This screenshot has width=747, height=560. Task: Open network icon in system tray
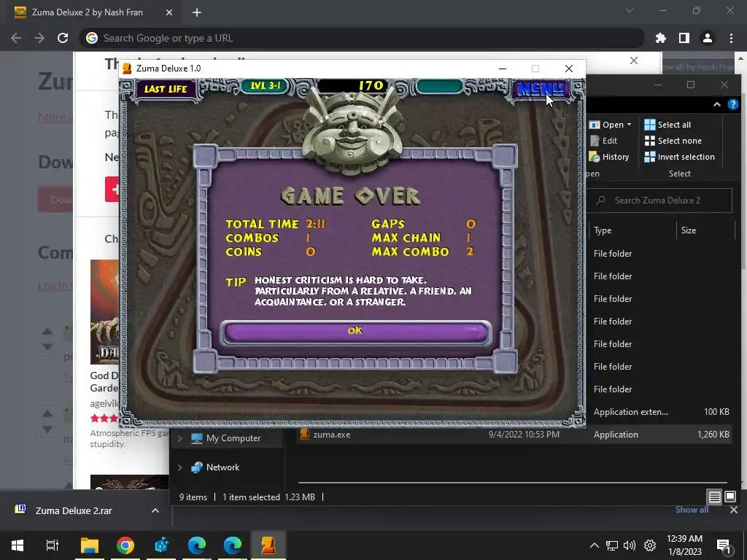click(x=612, y=545)
